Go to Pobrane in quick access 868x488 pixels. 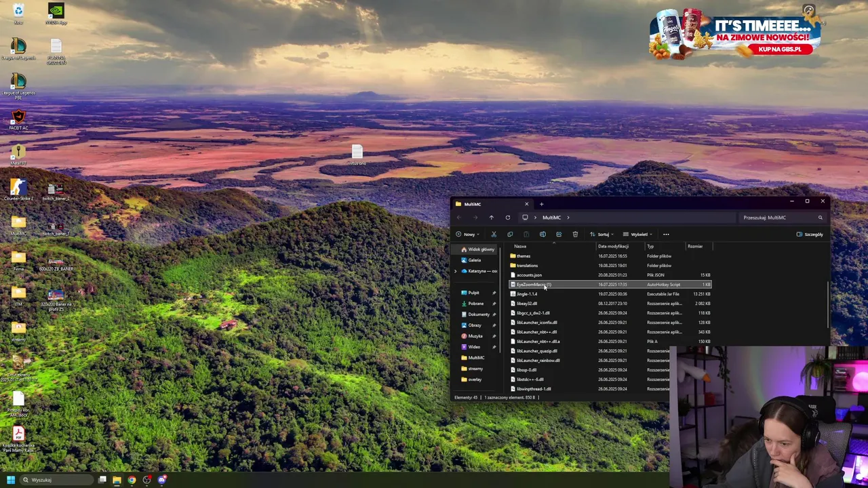point(475,304)
